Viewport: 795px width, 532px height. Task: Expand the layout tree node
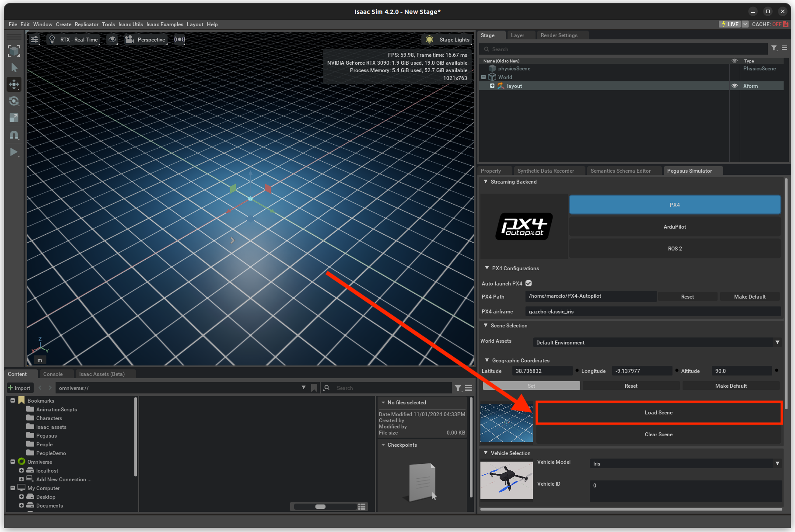[x=492, y=86]
